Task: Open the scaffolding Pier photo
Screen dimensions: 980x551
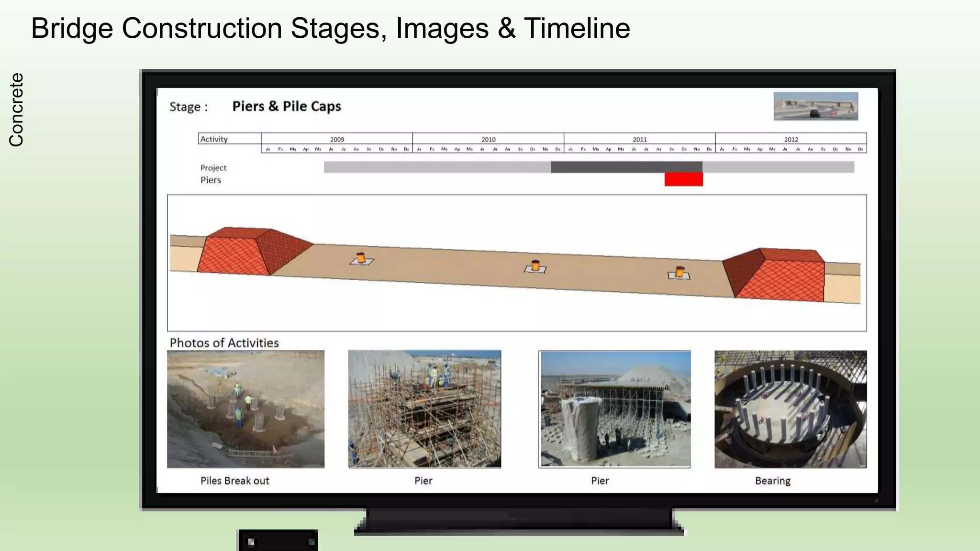Action: 424,409
